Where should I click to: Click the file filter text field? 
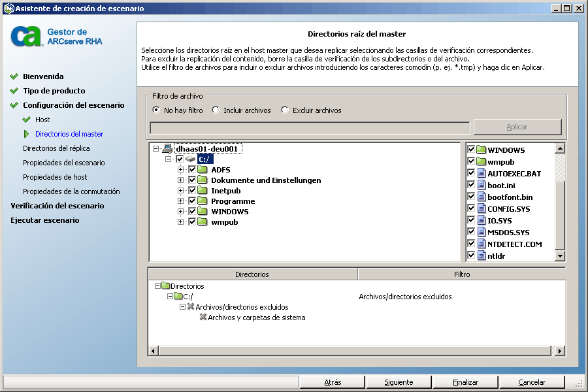310,127
